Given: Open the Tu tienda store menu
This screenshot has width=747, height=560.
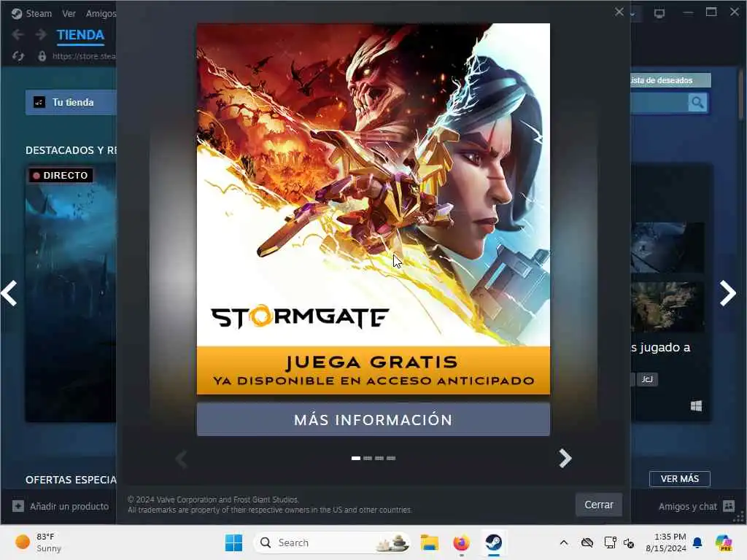Looking at the screenshot, I should coord(71,102).
